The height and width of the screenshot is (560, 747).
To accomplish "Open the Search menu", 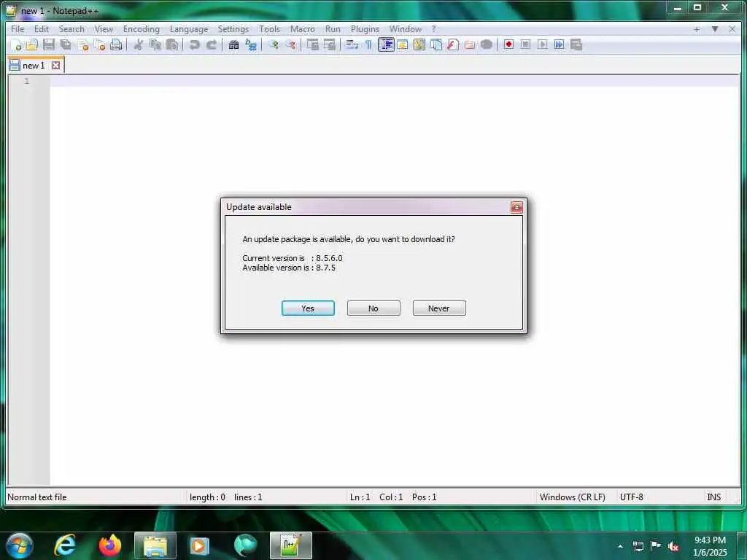I will [71, 29].
